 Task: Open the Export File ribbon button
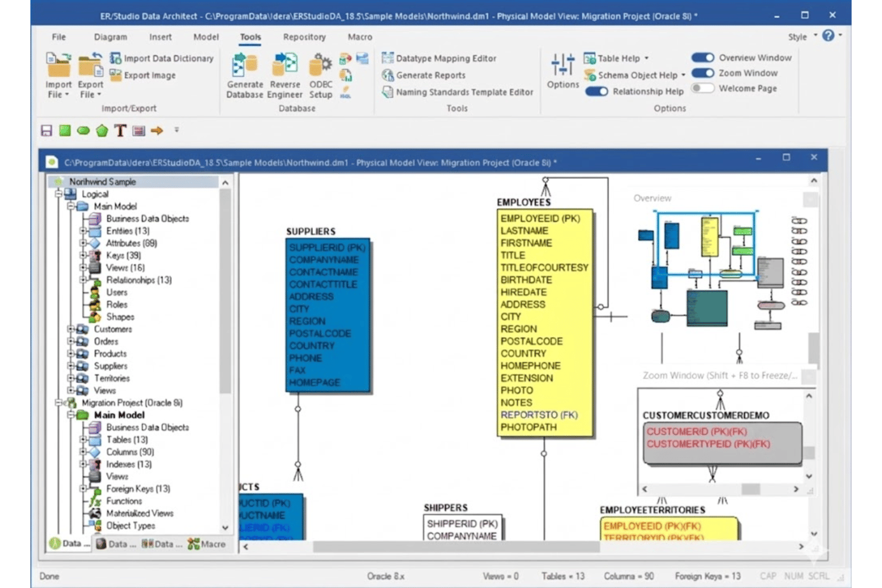click(91, 75)
